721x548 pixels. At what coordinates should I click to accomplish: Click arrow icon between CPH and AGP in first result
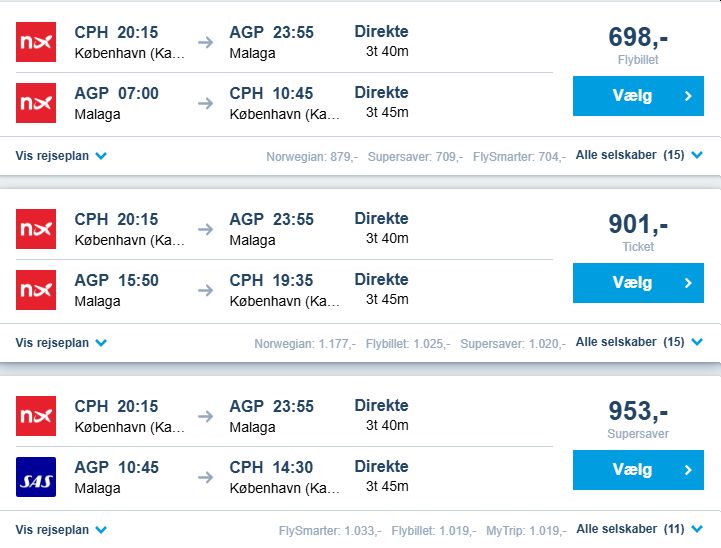pyautogui.click(x=205, y=42)
